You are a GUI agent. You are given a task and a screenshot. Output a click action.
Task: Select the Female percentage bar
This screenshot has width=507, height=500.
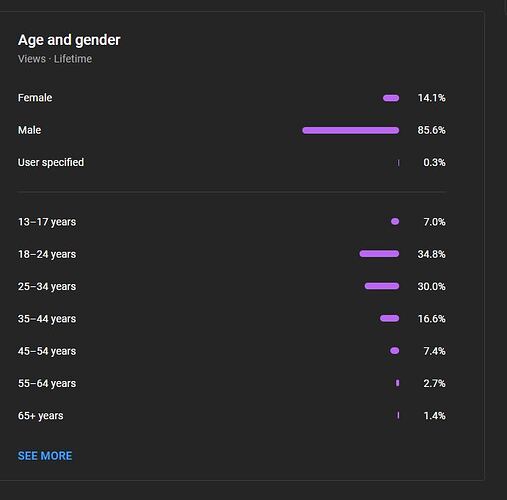(391, 98)
